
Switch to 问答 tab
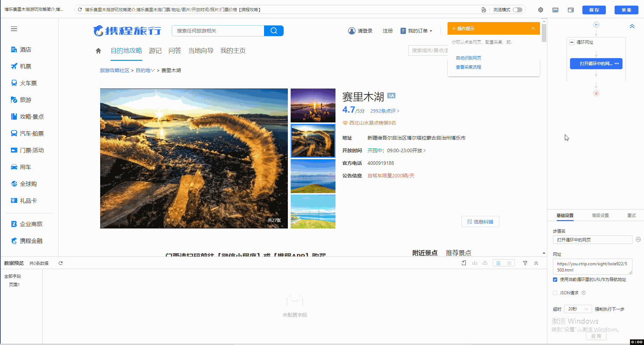(x=175, y=51)
